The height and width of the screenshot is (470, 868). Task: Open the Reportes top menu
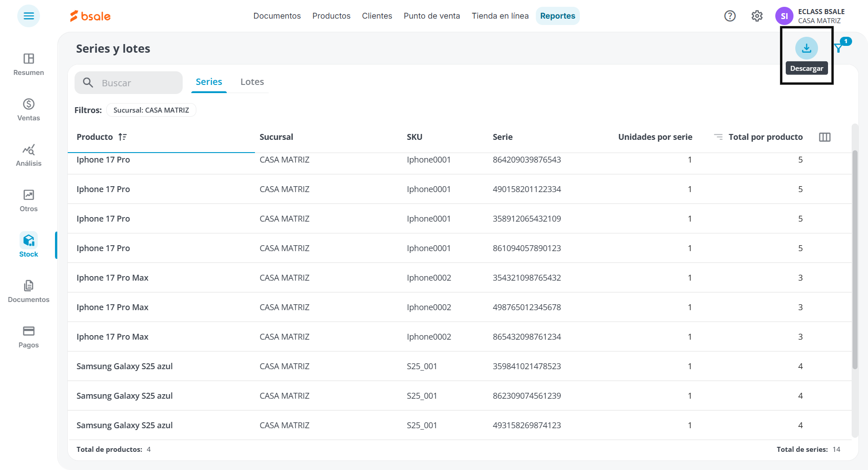click(558, 16)
